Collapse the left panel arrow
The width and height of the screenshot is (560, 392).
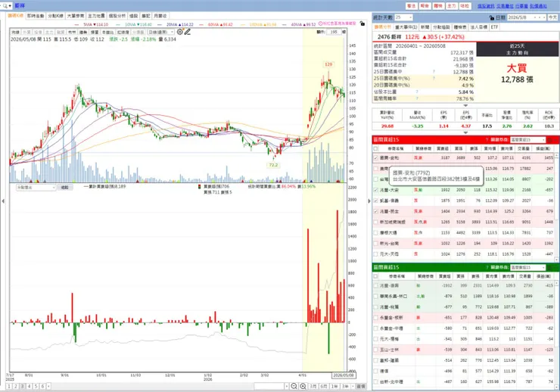click(x=3, y=201)
